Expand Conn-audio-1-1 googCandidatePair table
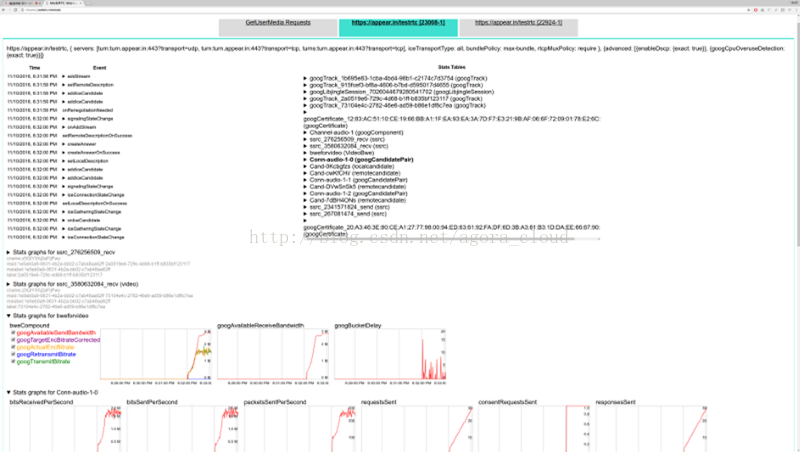The image size is (800, 452). click(x=306, y=180)
